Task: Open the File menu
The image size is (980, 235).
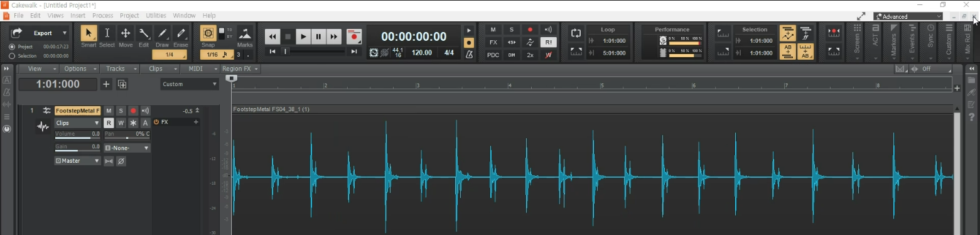Action: (18, 15)
